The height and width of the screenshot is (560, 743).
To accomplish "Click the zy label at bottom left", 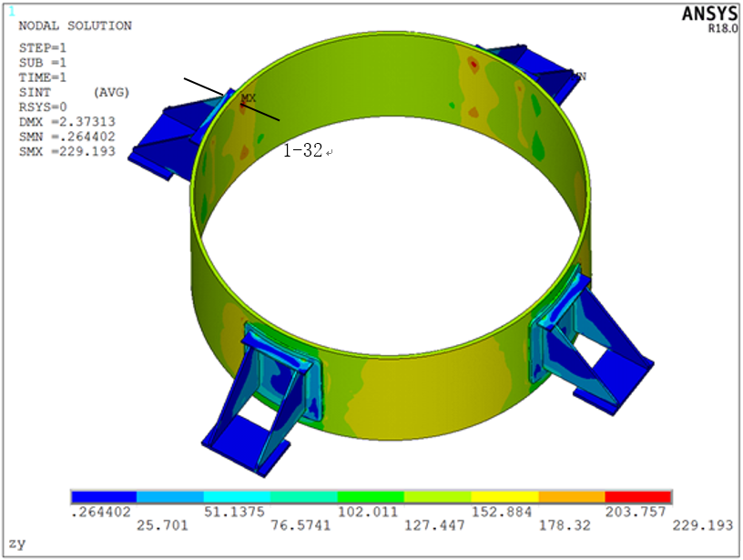I will (x=16, y=543).
